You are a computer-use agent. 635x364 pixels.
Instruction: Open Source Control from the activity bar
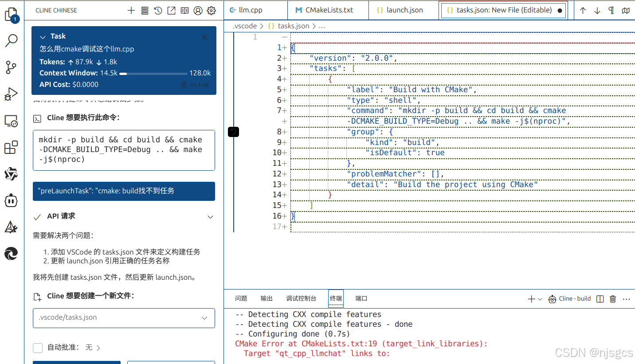pos(11,67)
